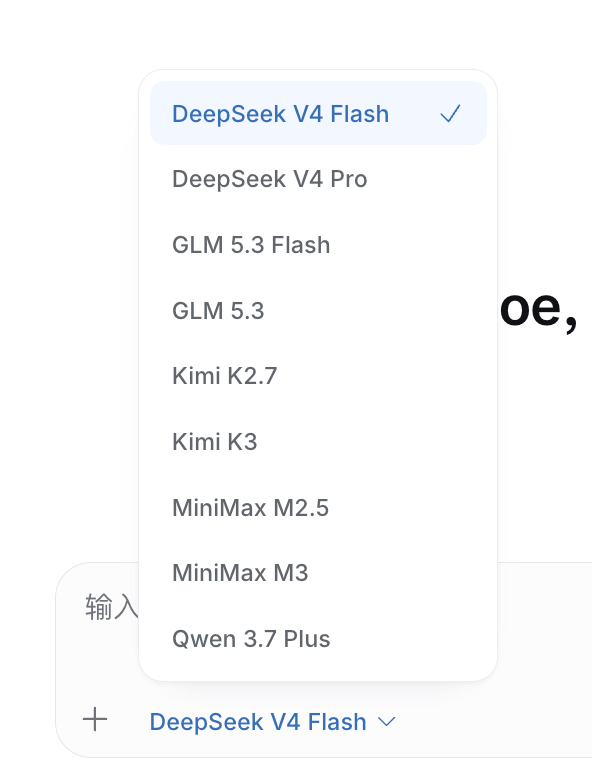Click blank page area below the 'oe,' heading
Viewport: 592px width, 774px height.
click(543, 444)
